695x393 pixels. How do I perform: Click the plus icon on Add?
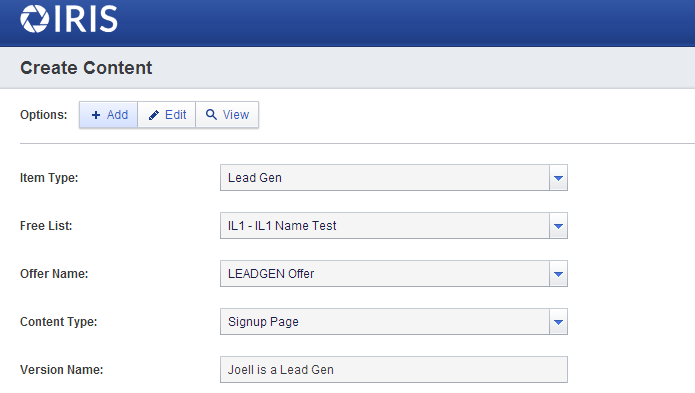[96, 115]
